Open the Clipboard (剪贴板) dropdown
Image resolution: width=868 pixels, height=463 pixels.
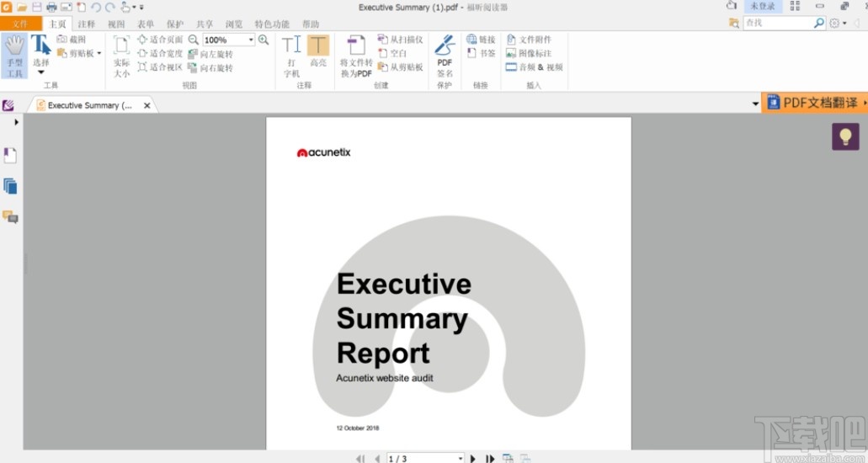tap(99, 54)
